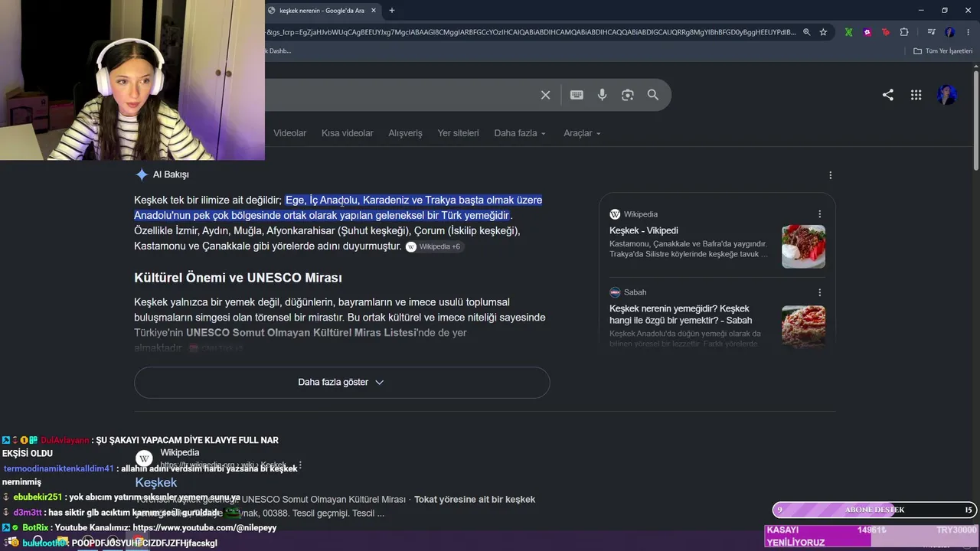Click the Wikipedia favicon in search result
This screenshot has width=980, height=551.
(144, 459)
